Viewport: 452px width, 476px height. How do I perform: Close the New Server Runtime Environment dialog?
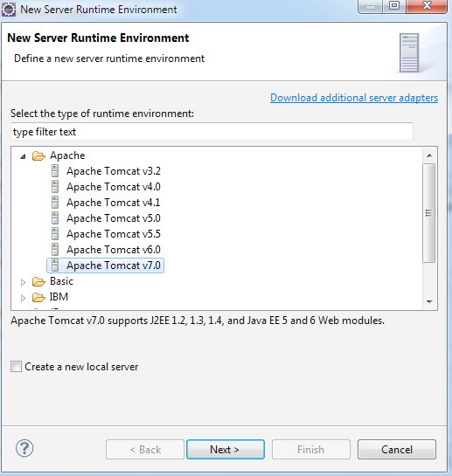coord(427,6)
